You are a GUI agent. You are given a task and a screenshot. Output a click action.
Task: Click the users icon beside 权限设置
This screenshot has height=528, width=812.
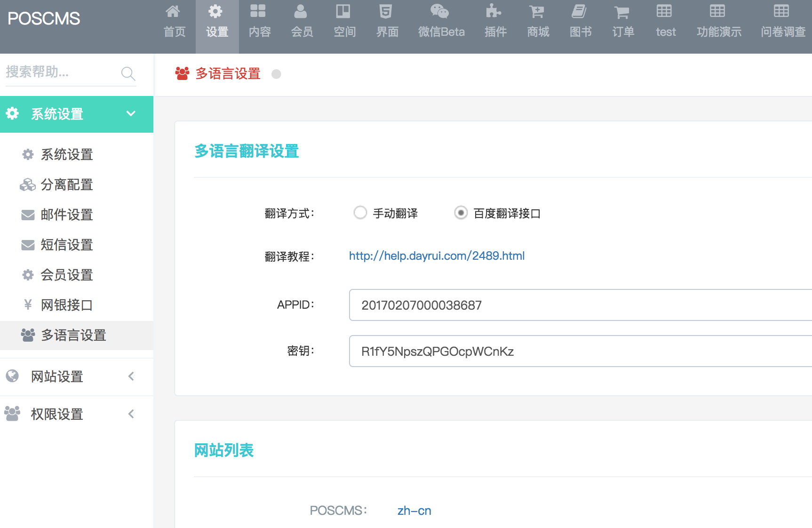coord(12,414)
